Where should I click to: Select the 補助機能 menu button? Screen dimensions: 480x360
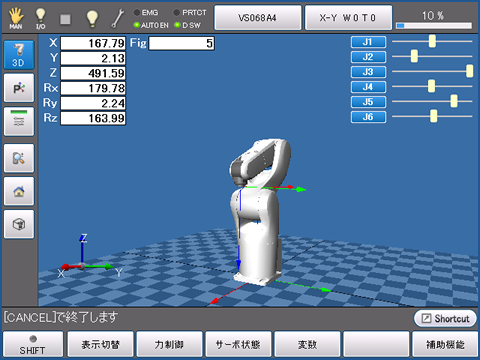(x=445, y=344)
